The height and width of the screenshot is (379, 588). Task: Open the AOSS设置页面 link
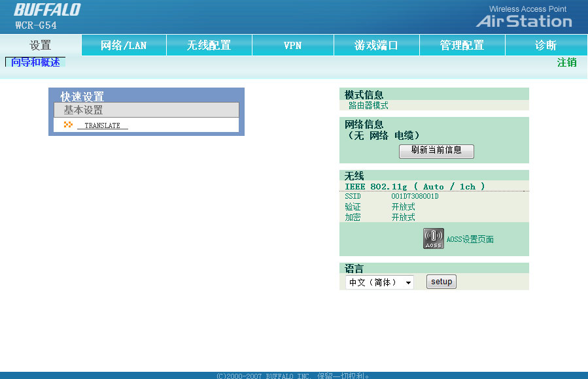click(x=470, y=240)
